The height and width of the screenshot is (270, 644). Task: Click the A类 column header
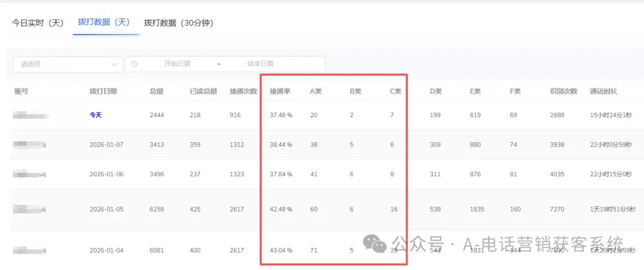(x=315, y=91)
